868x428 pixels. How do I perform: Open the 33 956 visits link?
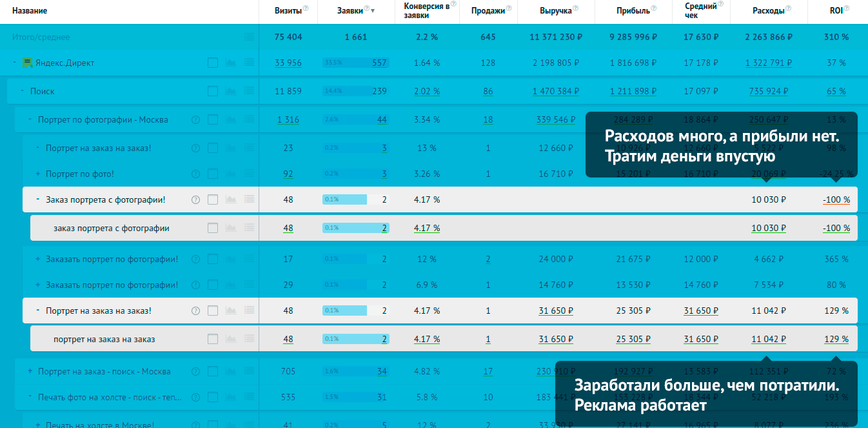tap(288, 63)
